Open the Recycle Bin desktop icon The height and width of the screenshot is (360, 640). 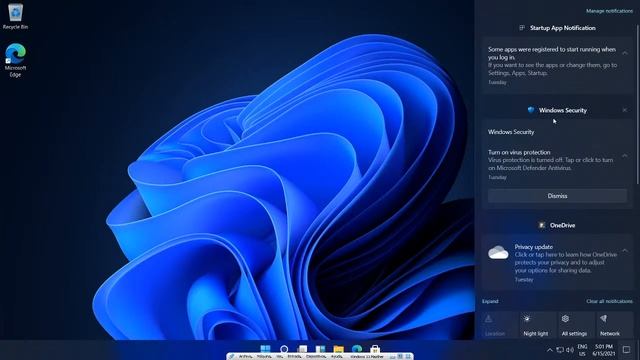(16, 16)
